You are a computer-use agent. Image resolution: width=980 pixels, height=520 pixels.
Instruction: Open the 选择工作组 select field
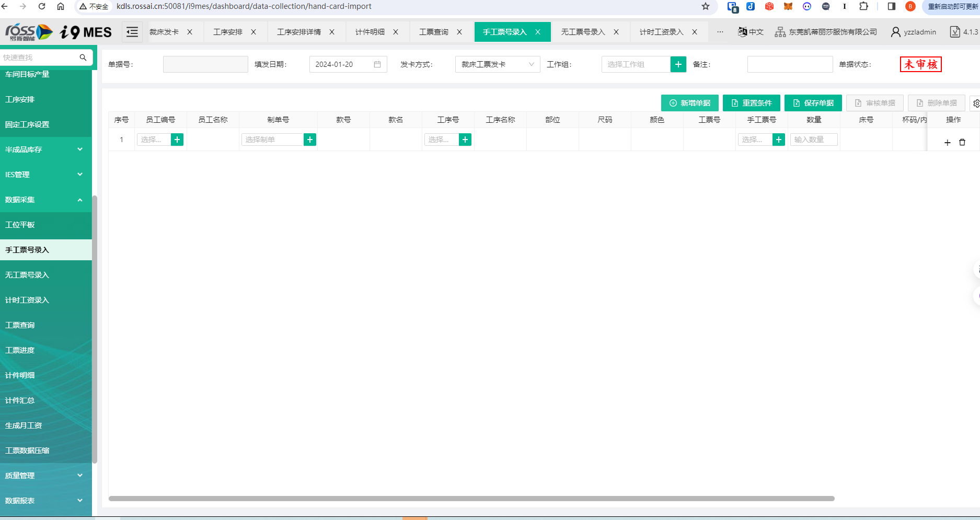[x=636, y=64]
